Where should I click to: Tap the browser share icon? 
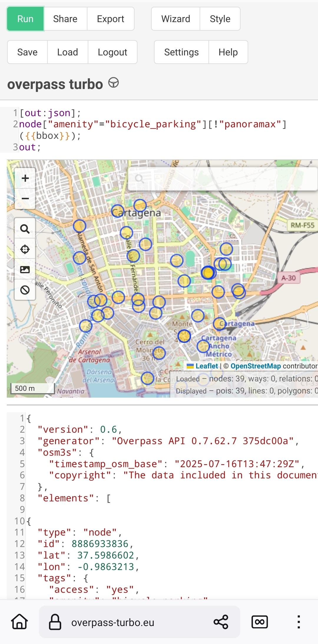click(221, 622)
